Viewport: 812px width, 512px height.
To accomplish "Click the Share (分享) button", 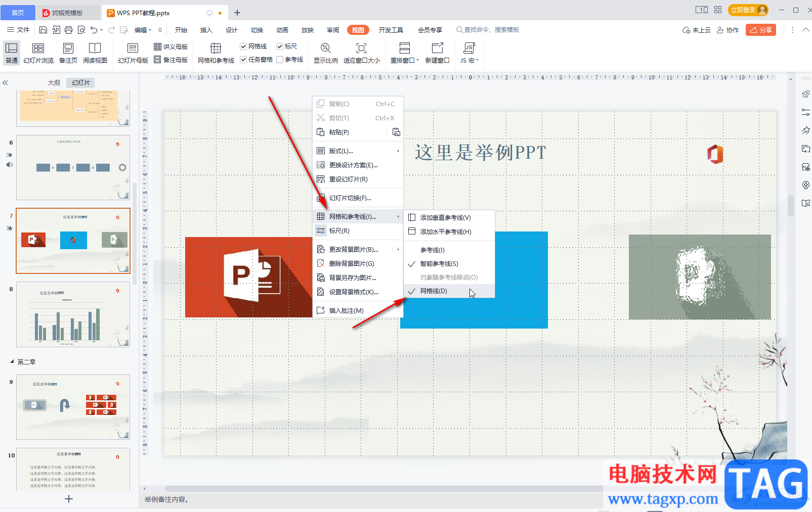I will pos(761,30).
